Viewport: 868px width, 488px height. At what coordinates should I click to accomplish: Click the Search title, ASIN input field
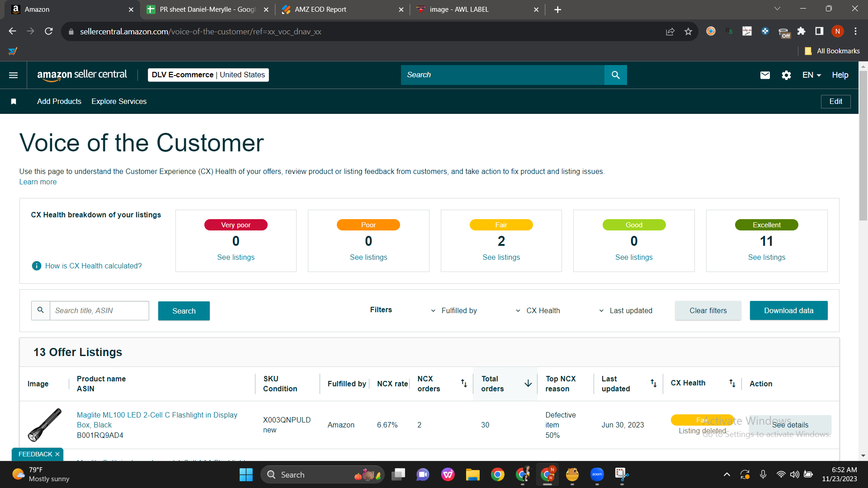(x=99, y=310)
